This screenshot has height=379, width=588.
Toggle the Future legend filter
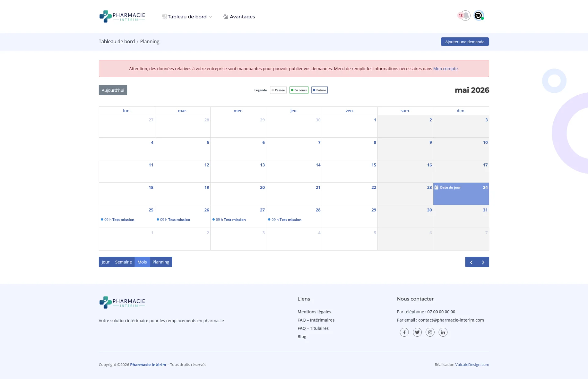pos(319,90)
